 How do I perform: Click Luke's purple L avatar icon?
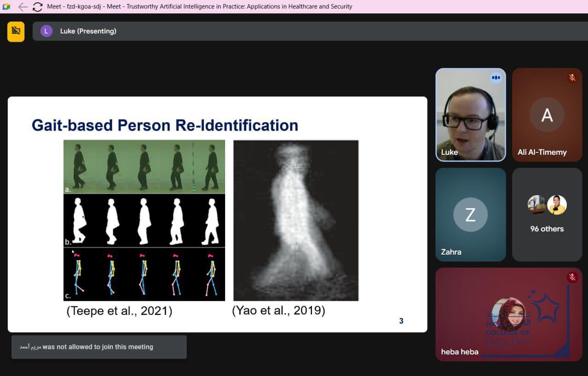[46, 31]
